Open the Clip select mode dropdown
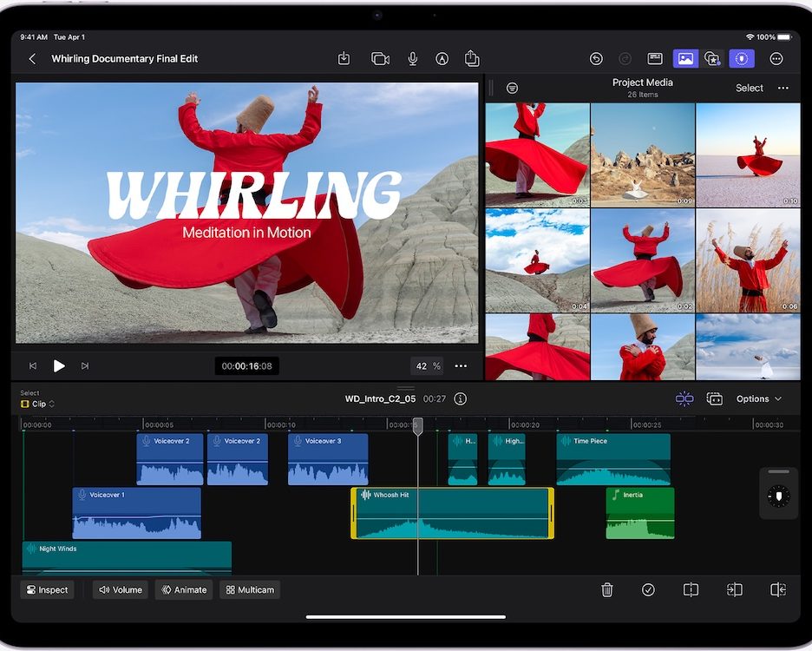Screen dimensions: 812x651 point(38,404)
